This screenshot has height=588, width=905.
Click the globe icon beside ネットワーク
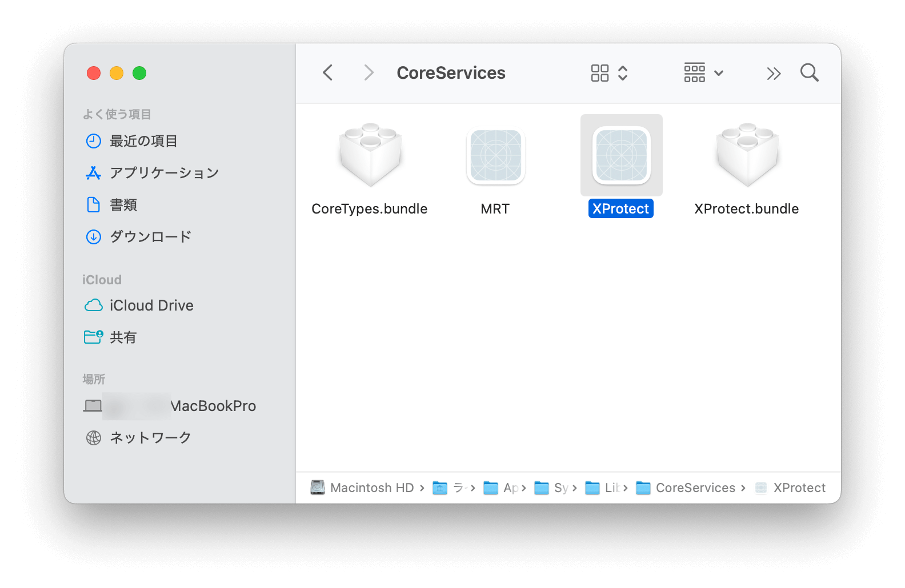pos(94,438)
